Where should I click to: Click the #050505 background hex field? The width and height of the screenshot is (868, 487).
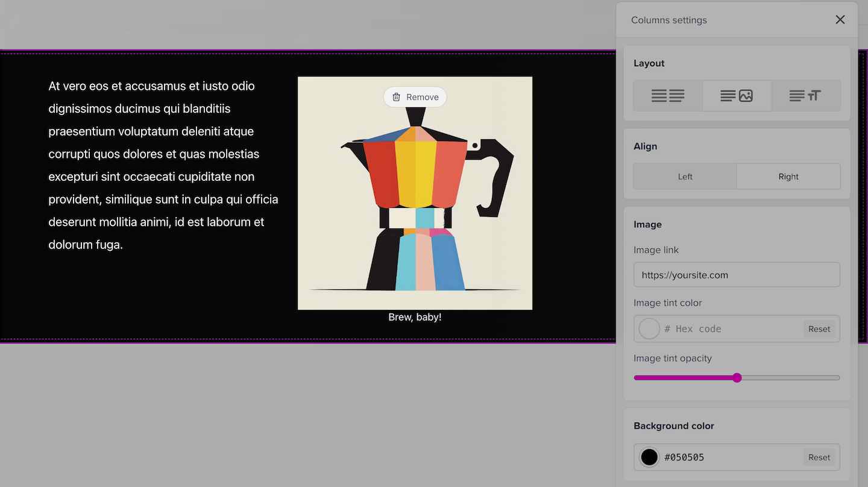(x=729, y=457)
